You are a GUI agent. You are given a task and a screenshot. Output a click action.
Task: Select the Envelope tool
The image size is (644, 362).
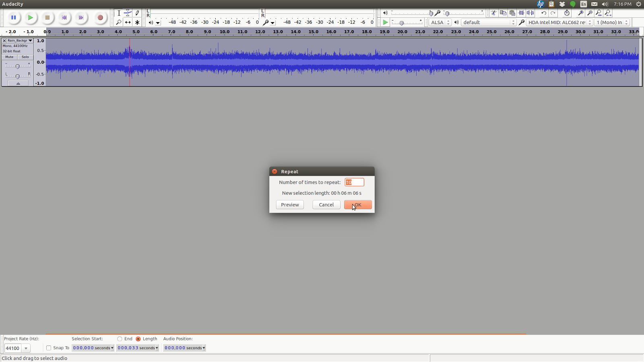point(128,13)
